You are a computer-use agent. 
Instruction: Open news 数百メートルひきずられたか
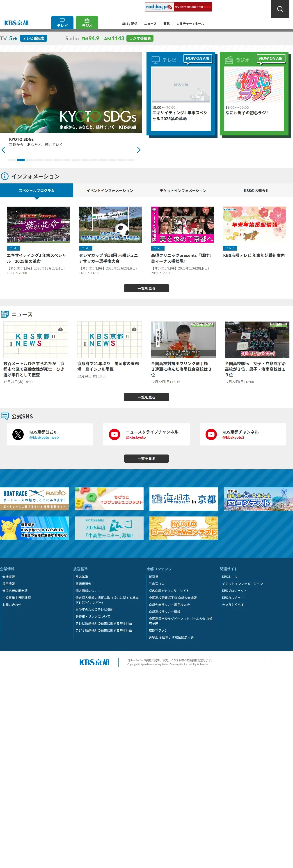click(35, 369)
